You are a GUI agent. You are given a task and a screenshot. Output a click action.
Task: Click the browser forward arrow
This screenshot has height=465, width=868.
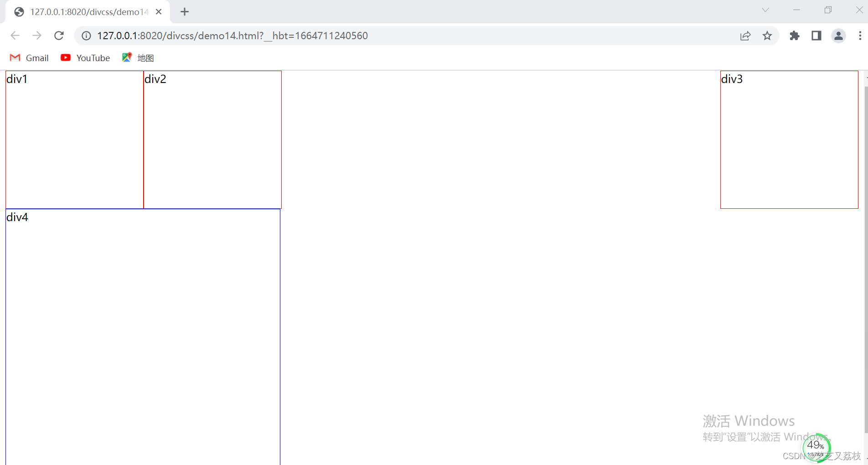(x=37, y=36)
